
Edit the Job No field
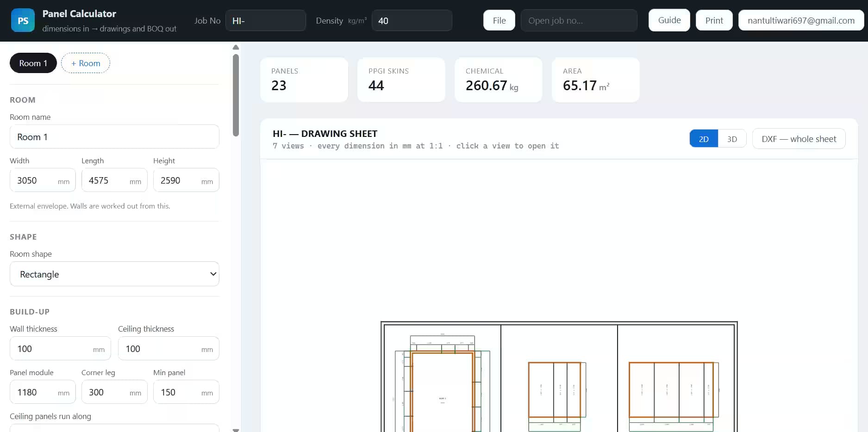(x=266, y=20)
